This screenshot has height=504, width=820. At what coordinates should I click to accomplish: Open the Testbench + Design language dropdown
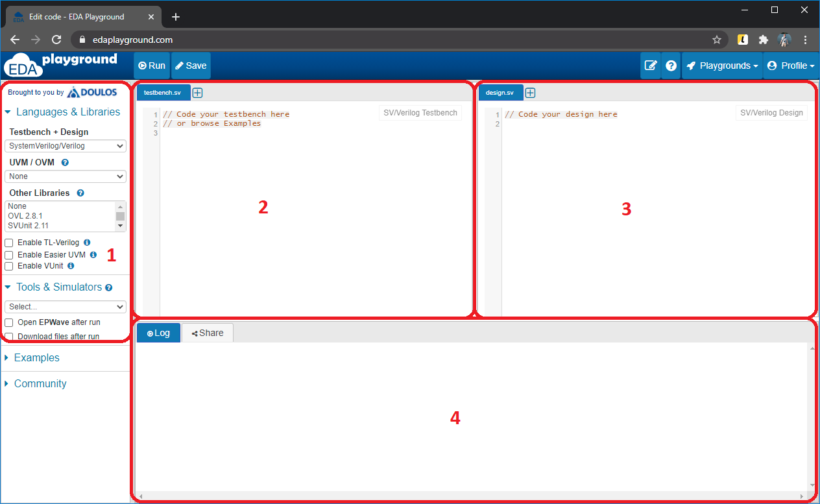point(65,146)
